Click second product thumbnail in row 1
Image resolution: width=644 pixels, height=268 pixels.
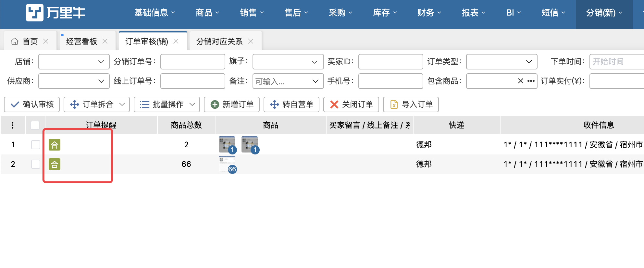click(250, 145)
